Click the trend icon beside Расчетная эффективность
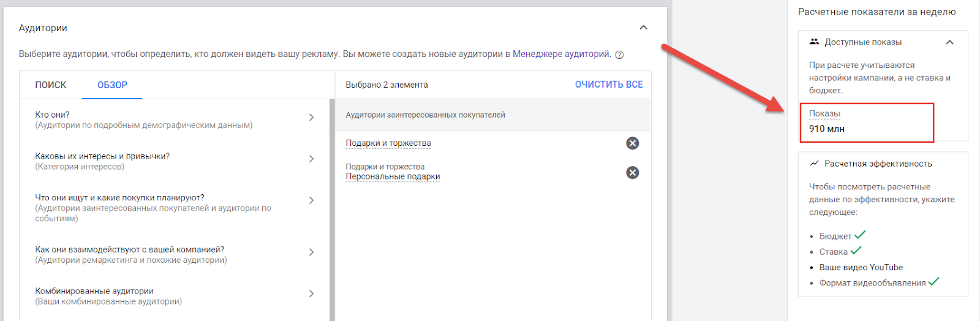This screenshot has height=321, width=980. 814,164
